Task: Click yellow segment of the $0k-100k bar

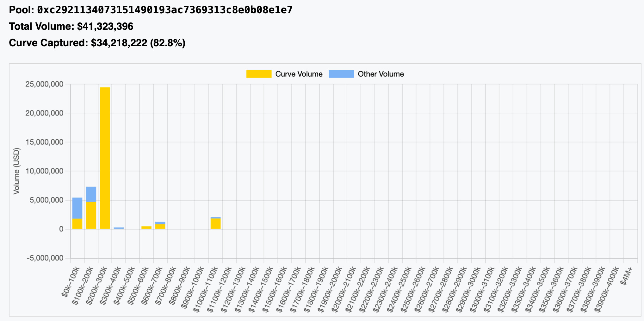Action: coord(77,224)
